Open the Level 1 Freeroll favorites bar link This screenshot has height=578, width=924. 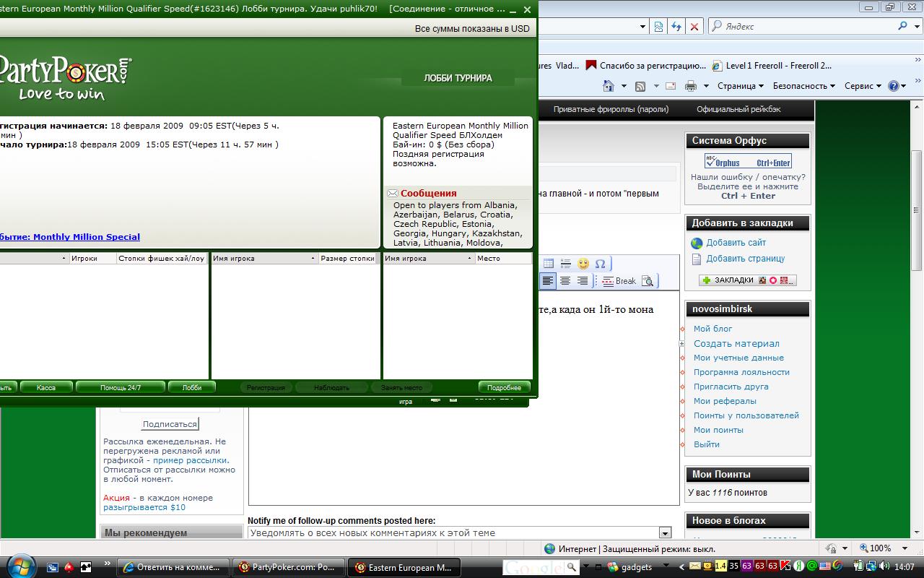click(771, 66)
